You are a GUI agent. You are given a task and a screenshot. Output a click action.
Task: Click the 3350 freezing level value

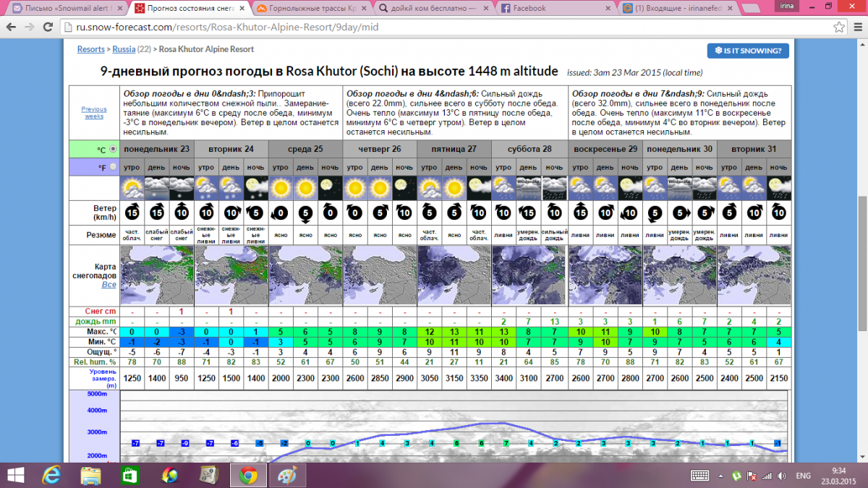coord(479,378)
